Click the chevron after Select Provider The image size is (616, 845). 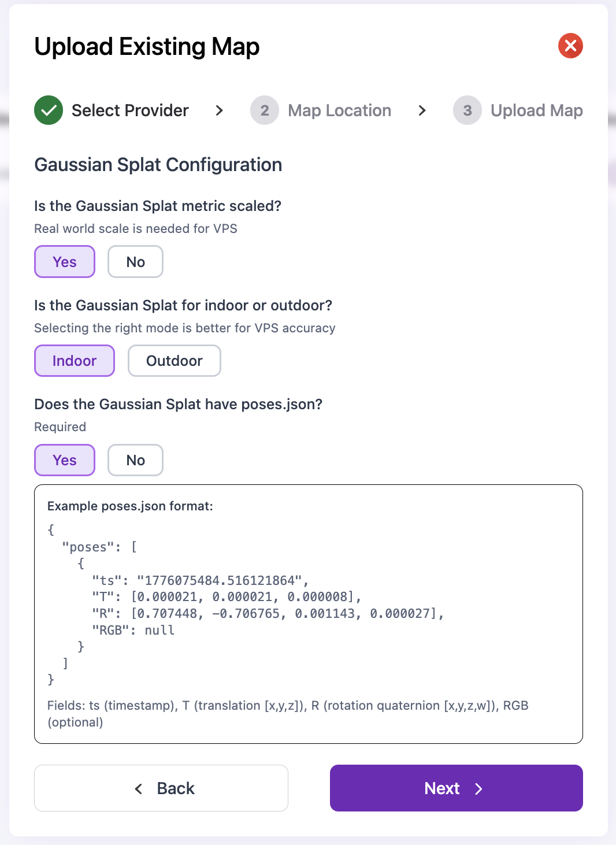219,110
